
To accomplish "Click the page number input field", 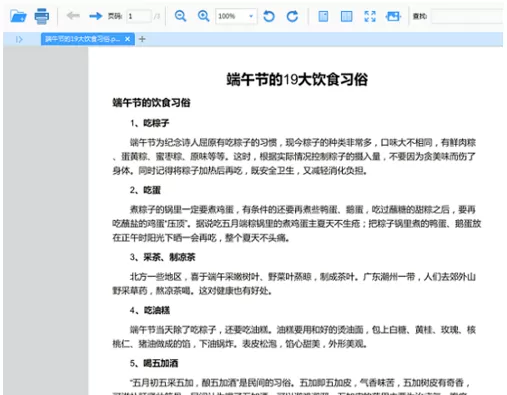I will [139, 16].
